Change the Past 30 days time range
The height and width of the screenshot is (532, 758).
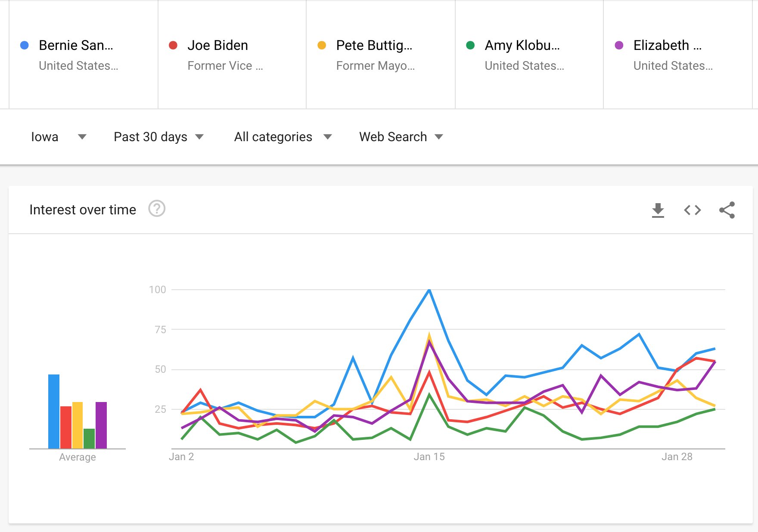tap(158, 137)
